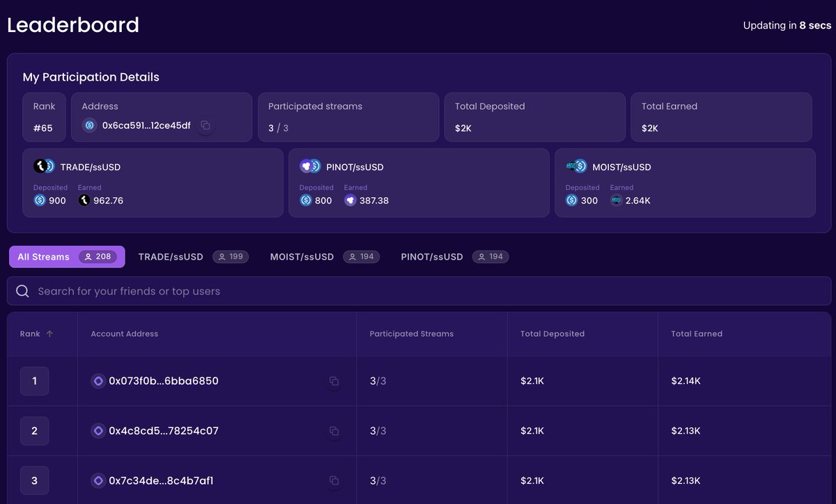This screenshot has width=836, height=504.
Task: Click the avatar icon for 0x4c8cd5...78254c07
Action: (98, 431)
